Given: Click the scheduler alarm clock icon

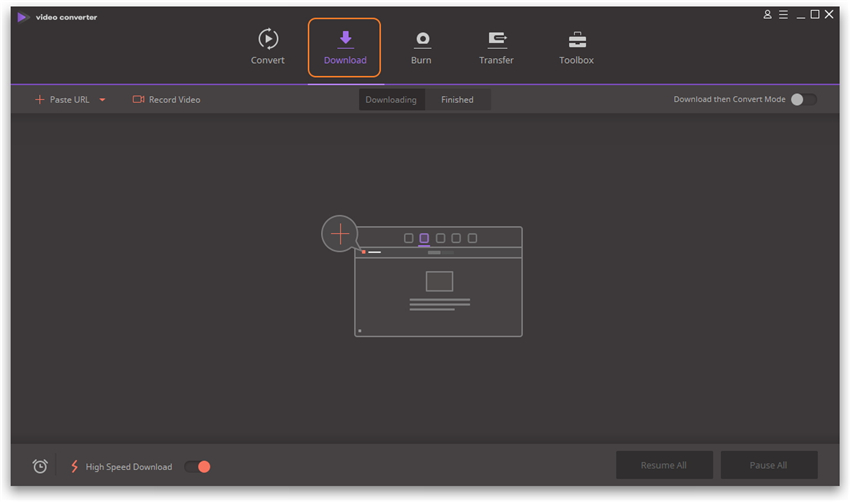Looking at the screenshot, I should 40,466.
